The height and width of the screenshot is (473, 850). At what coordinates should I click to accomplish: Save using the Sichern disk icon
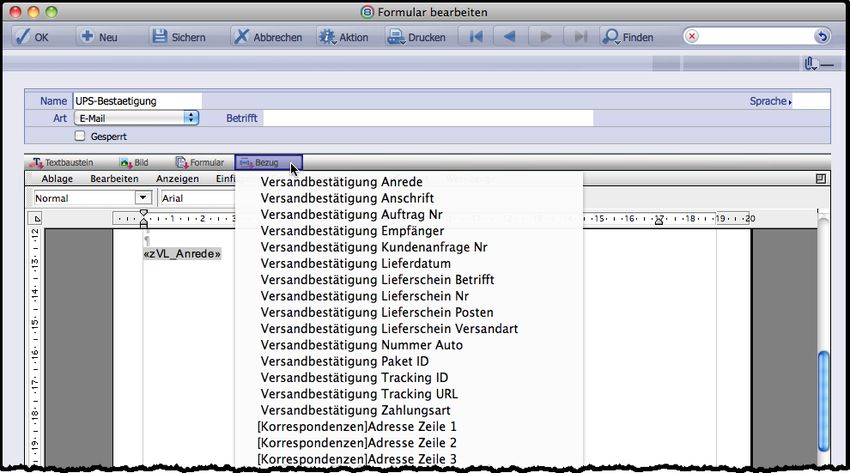[x=178, y=37]
